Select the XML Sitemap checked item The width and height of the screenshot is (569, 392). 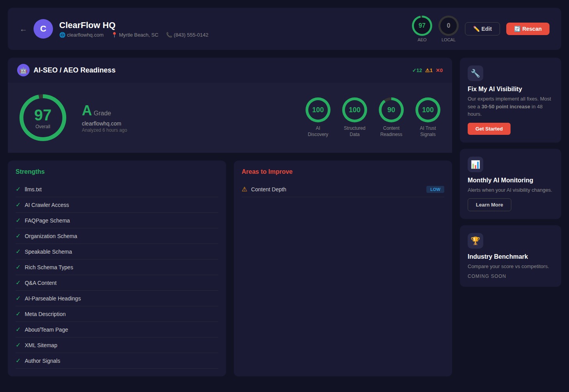(41, 345)
